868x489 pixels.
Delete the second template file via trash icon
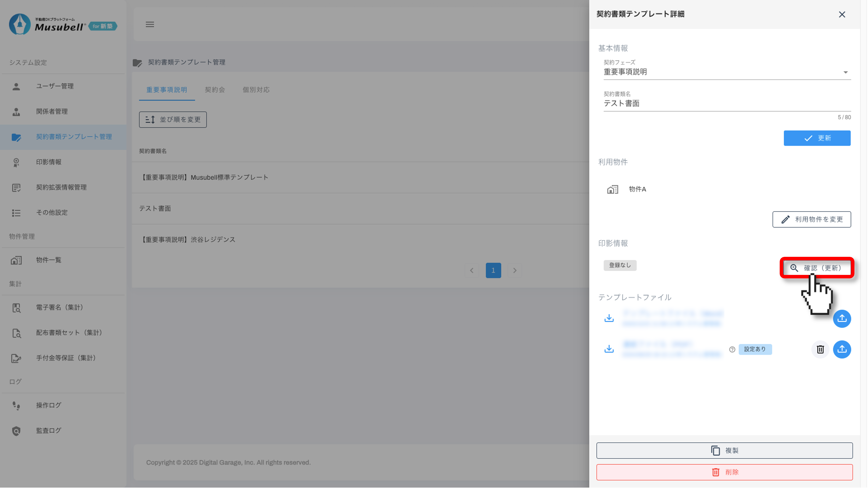coord(820,349)
